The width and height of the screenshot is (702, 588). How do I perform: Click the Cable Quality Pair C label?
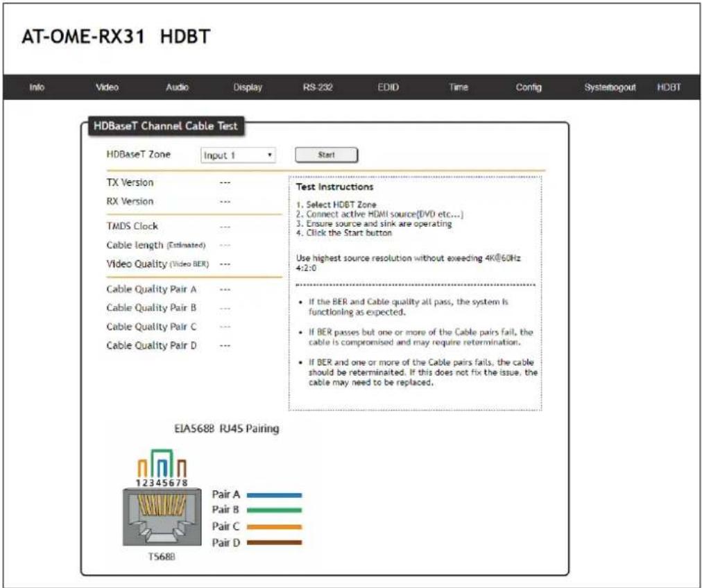click(151, 327)
